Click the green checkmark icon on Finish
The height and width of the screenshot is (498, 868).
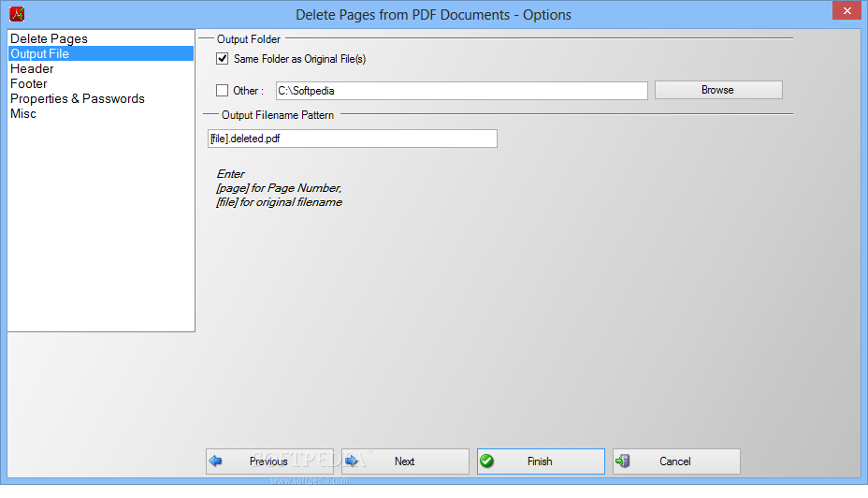(x=487, y=461)
